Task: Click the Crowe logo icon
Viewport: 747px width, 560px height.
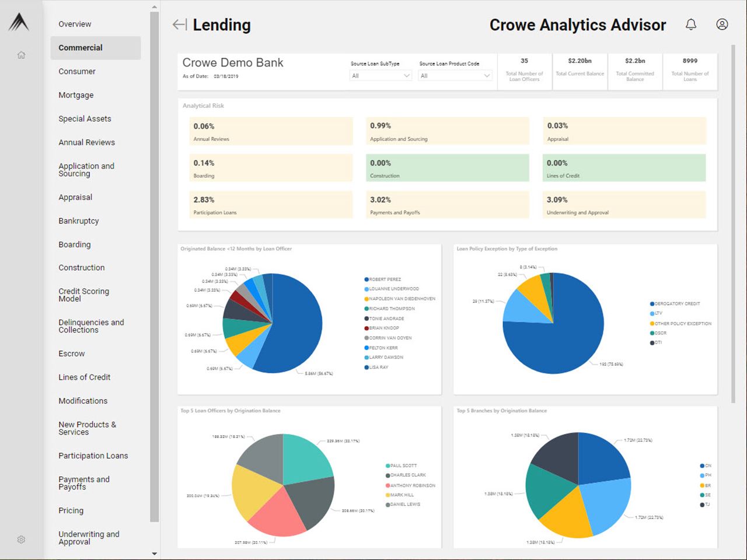Action: [19, 22]
